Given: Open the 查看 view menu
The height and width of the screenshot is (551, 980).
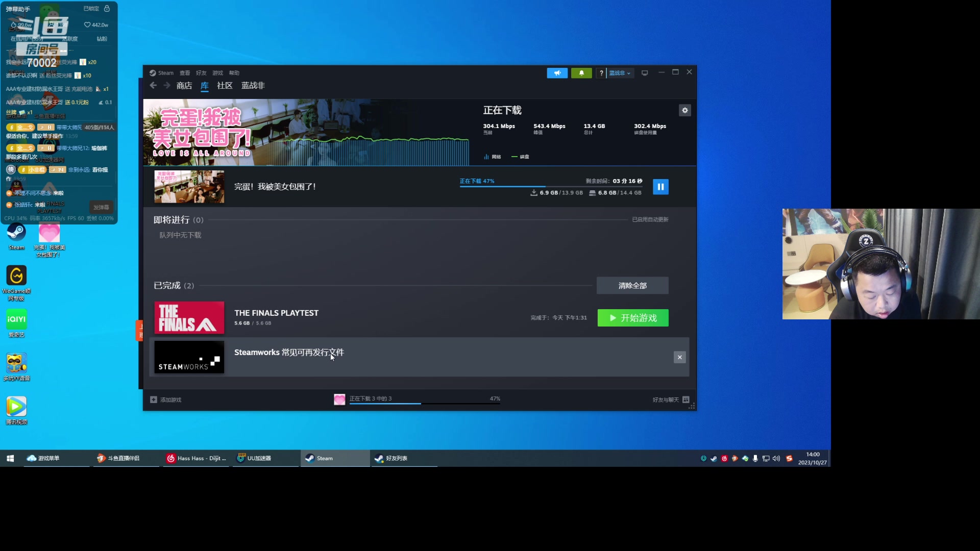Looking at the screenshot, I should 185,73.
